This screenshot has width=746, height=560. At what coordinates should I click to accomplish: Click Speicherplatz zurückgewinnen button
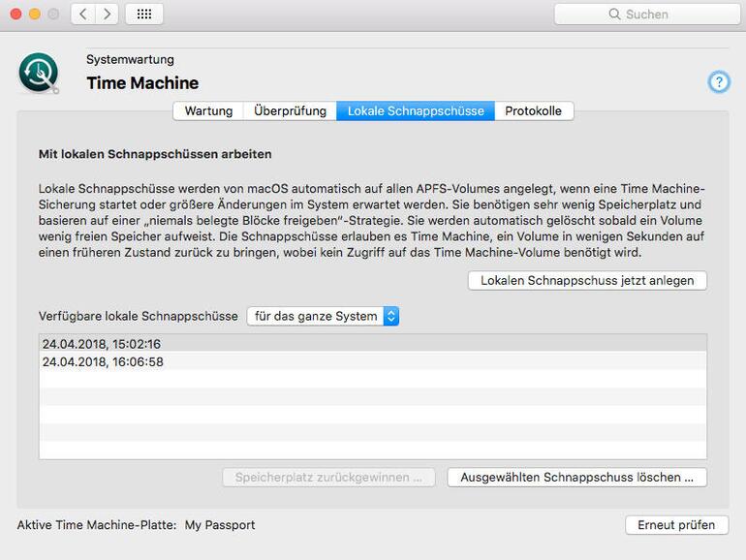(328, 478)
